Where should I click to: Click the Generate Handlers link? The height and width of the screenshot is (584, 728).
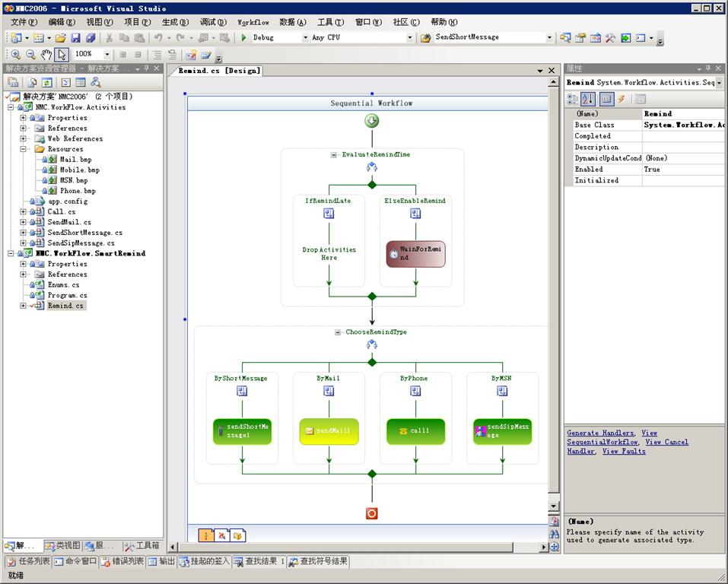(600, 433)
